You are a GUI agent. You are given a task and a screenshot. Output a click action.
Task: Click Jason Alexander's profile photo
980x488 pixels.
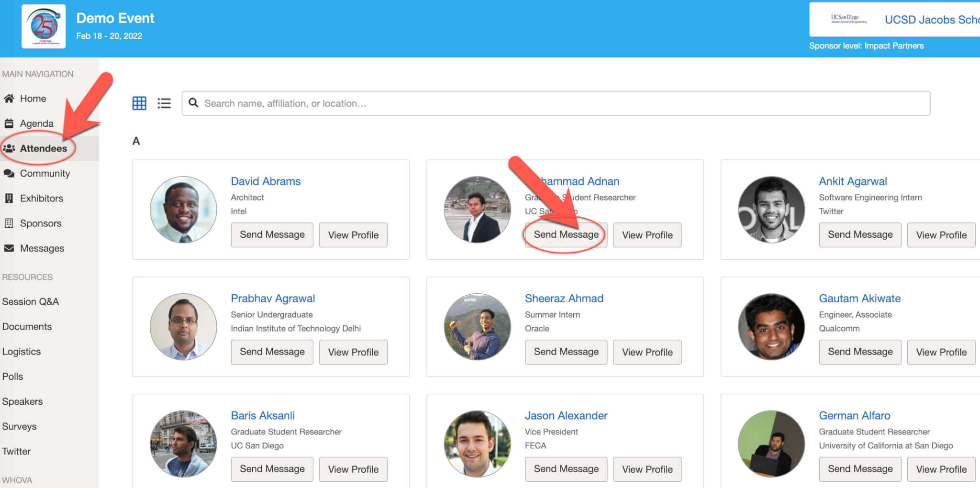coord(477,444)
